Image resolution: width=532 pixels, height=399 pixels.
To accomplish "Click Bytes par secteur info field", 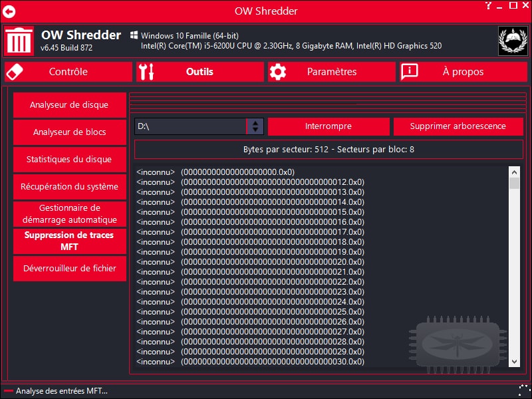I will 329,149.
